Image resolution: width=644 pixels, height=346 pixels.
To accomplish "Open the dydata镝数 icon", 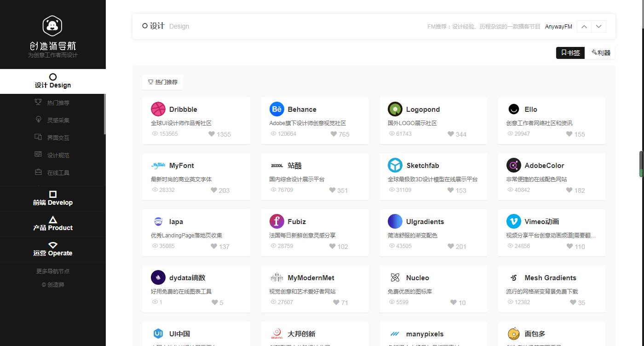I will (x=158, y=277).
